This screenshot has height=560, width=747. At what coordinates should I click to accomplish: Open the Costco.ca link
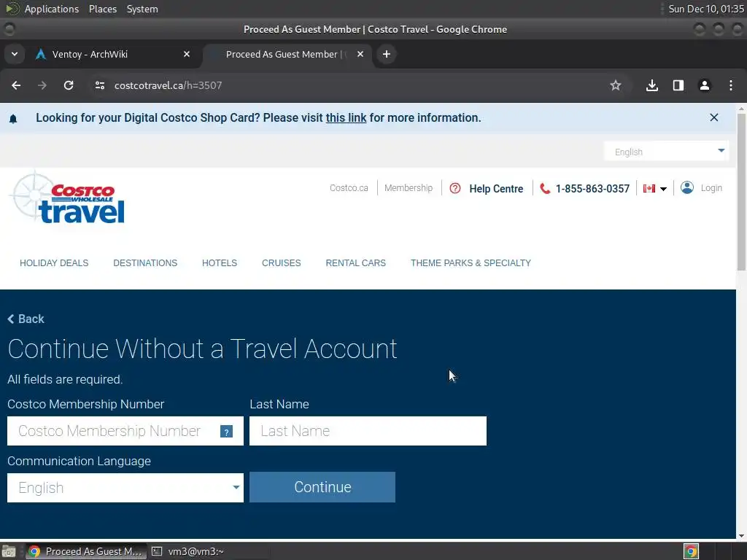click(x=349, y=188)
